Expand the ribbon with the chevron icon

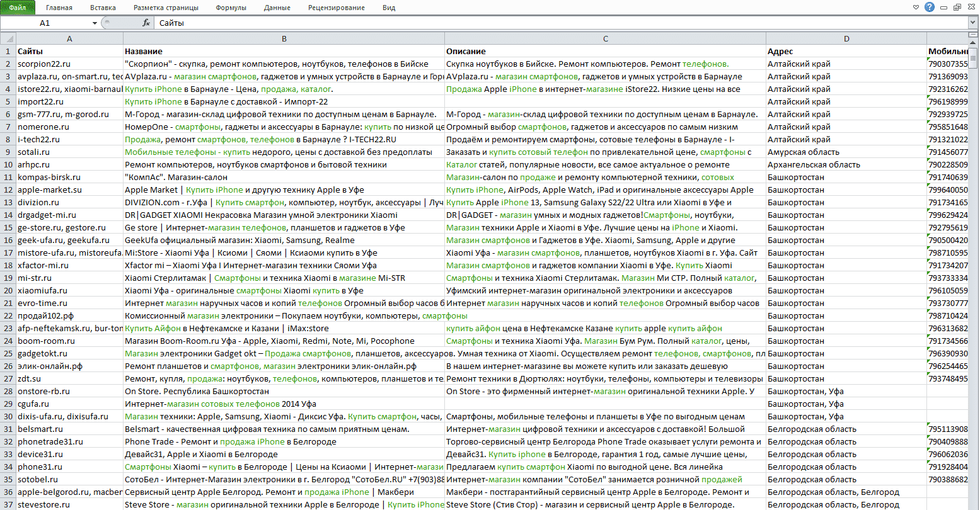point(916,8)
